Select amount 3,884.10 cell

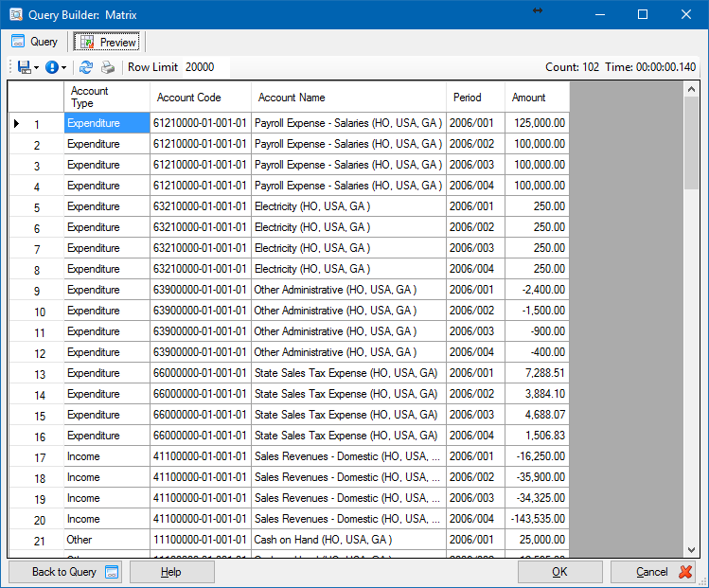(537, 394)
